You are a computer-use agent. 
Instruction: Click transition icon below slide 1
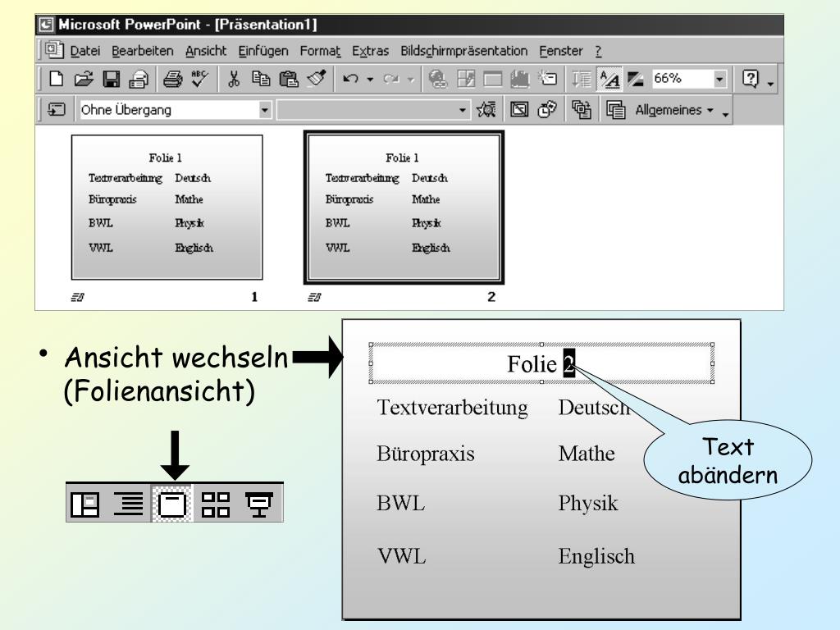(x=78, y=297)
